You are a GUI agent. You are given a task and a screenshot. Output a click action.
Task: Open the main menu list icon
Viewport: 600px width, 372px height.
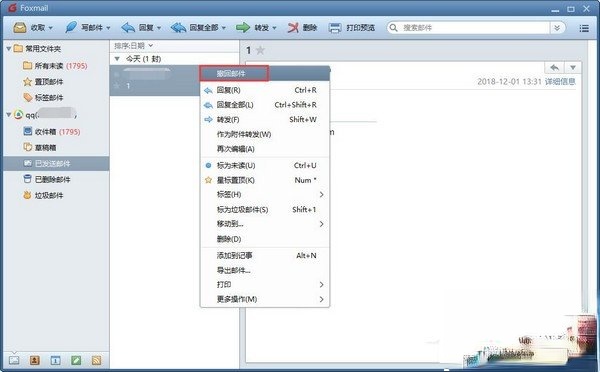[584, 28]
